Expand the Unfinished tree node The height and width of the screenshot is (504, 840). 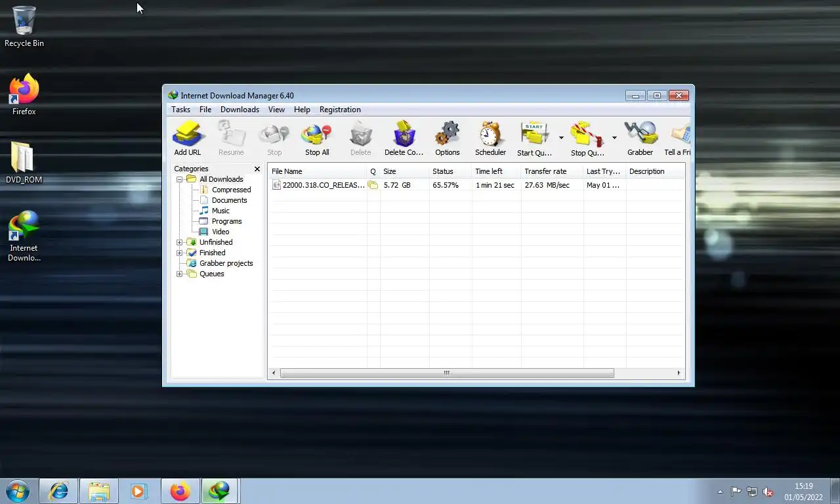pos(179,242)
